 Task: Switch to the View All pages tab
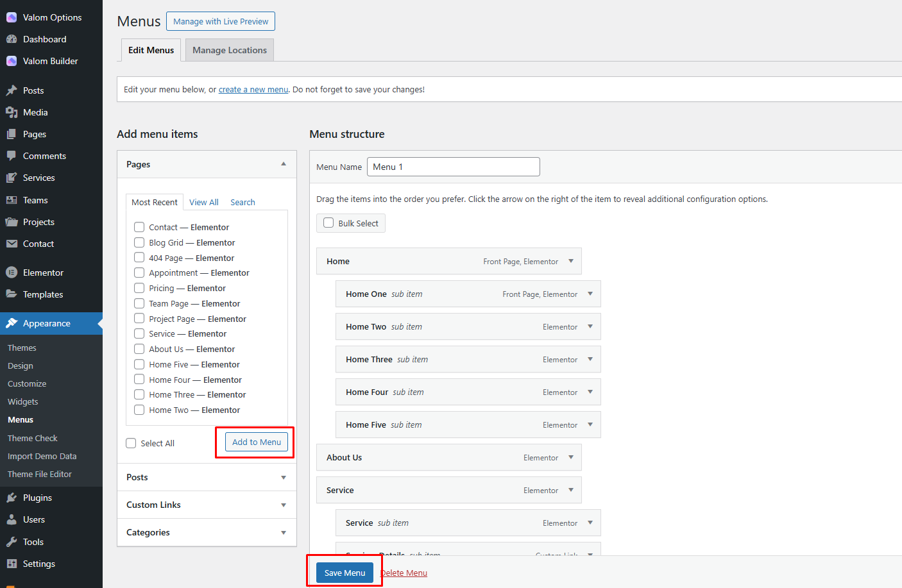(x=204, y=202)
